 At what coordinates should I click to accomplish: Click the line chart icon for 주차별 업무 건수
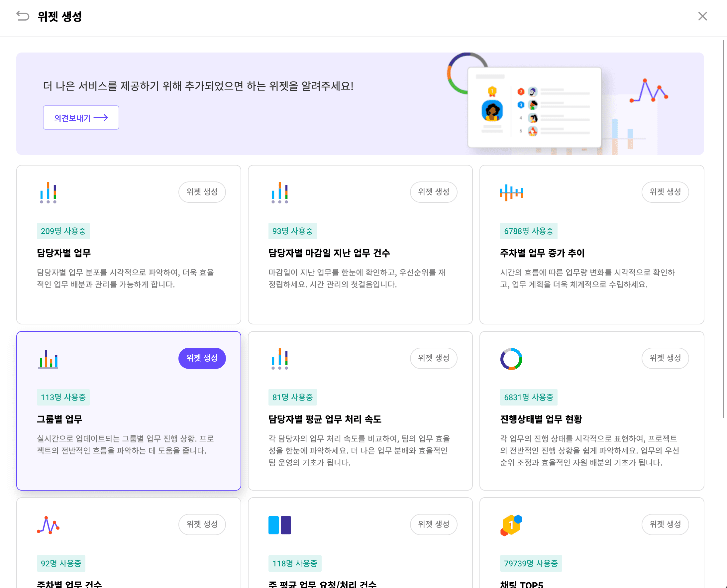(48, 525)
